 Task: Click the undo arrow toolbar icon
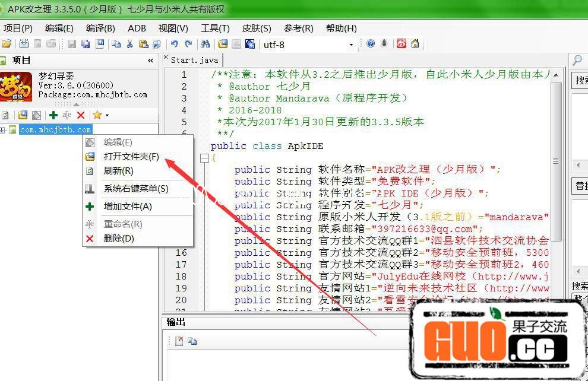[x=174, y=44]
